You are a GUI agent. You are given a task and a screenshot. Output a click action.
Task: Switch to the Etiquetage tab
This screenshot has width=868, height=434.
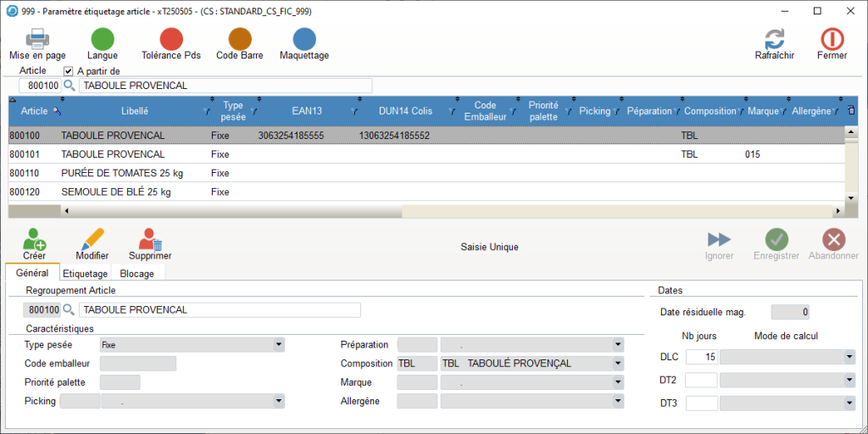85,274
